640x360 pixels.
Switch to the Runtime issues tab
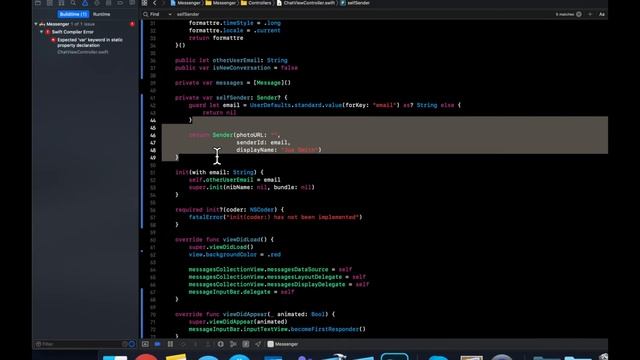coord(101,14)
